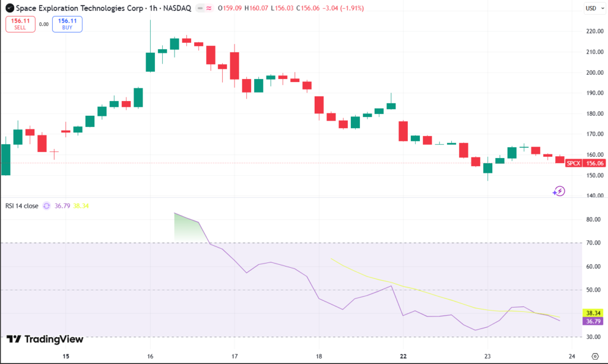
Task: Click the RSI refresh circle icon
Action: click(46, 206)
